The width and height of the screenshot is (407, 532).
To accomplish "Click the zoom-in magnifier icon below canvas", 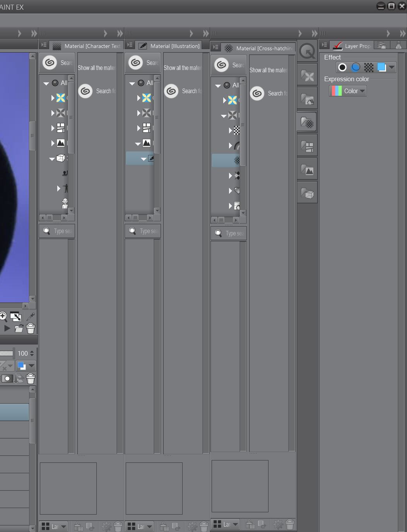I will coord(3,317).
